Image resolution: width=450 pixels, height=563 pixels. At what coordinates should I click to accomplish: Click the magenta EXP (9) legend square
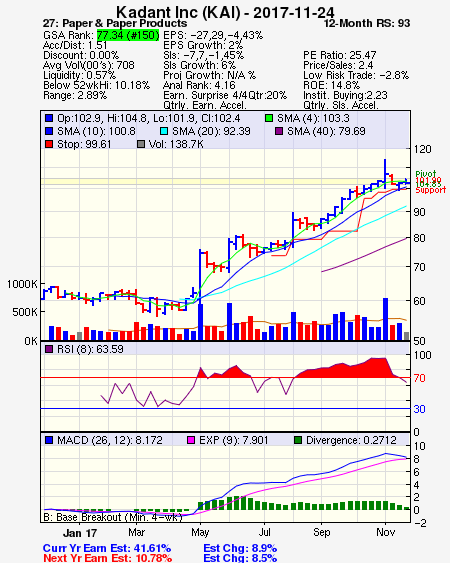click(x=191, y=440)
